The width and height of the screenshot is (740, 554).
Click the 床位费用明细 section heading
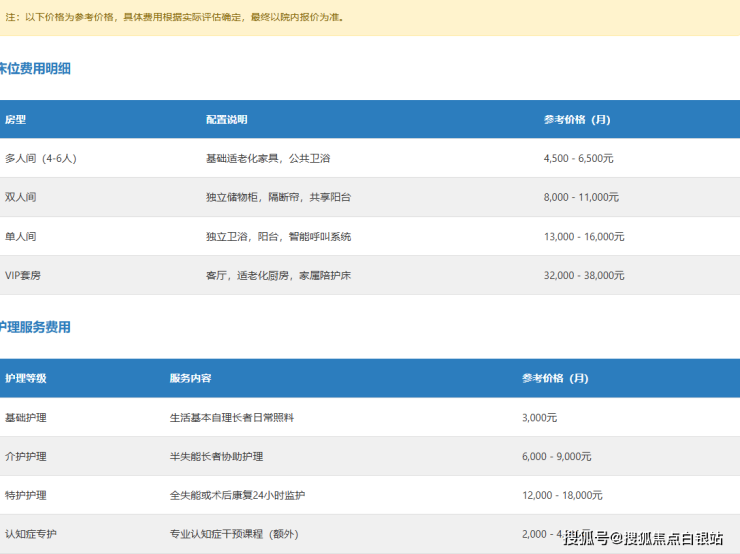point(35,69)
